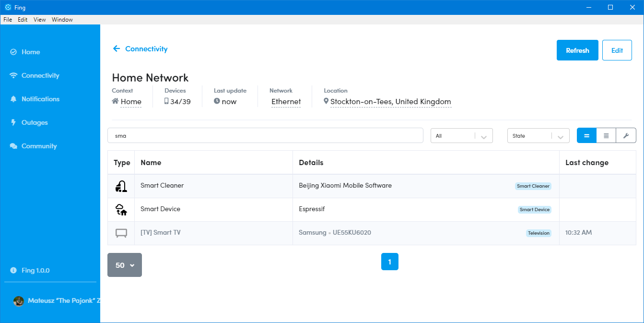
Task: Switch to the compact list view
Action: point(586,135)
